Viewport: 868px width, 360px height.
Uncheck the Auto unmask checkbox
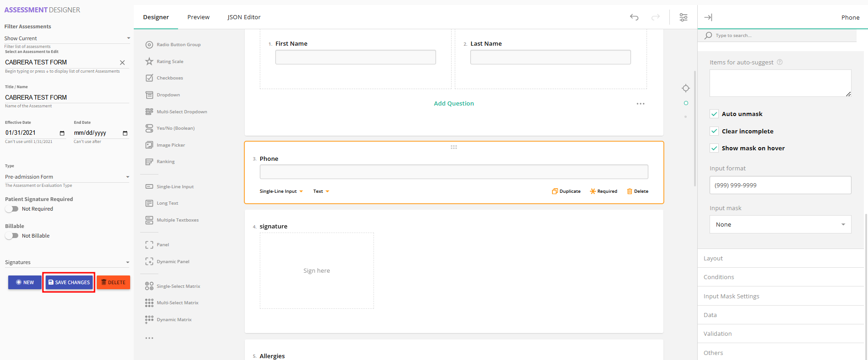714,114
